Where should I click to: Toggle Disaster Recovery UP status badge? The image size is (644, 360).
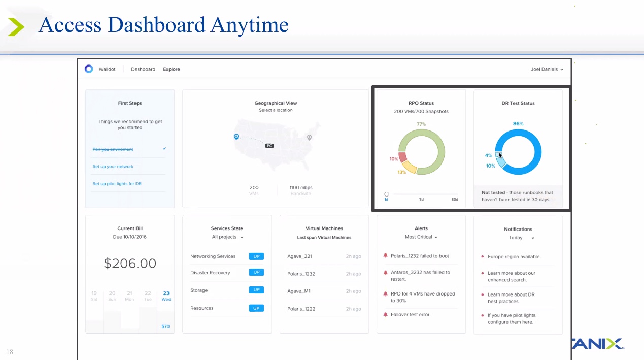pos(256,272)
